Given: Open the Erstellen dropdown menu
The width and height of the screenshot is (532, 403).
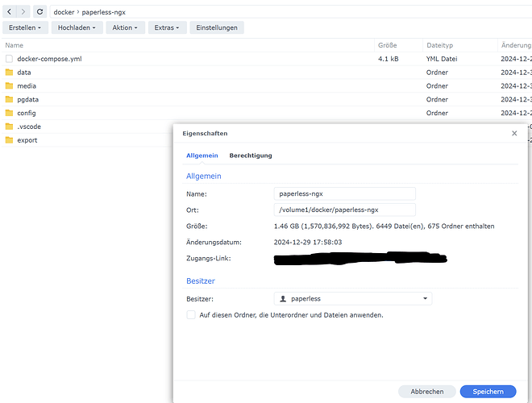Looking at the screenshot, I should click(x=25, y=27).
